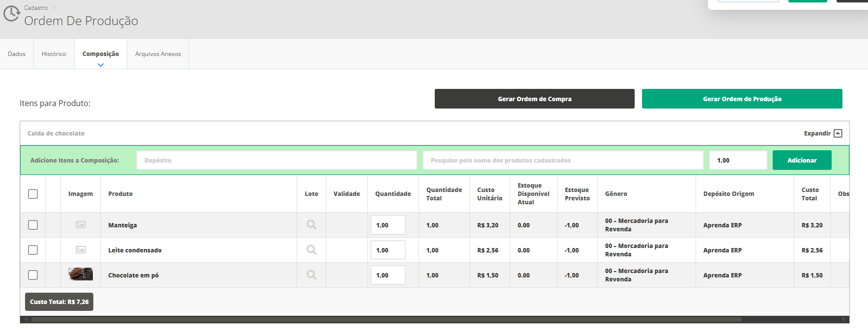Click the green Adicionar button
868x331 pixels.
(x=802, y=160)
